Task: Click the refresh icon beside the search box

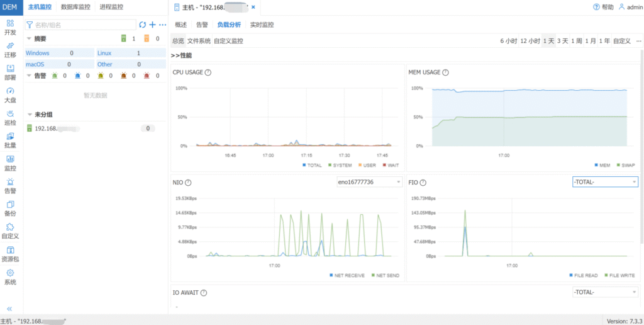Action: pyautogui.click(x=143, y=25)
